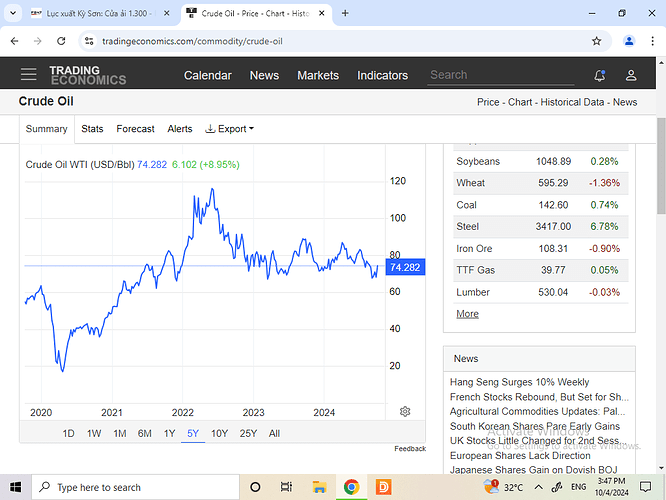Go back to the previous page
Screen dimensions: 666x500
14,41
